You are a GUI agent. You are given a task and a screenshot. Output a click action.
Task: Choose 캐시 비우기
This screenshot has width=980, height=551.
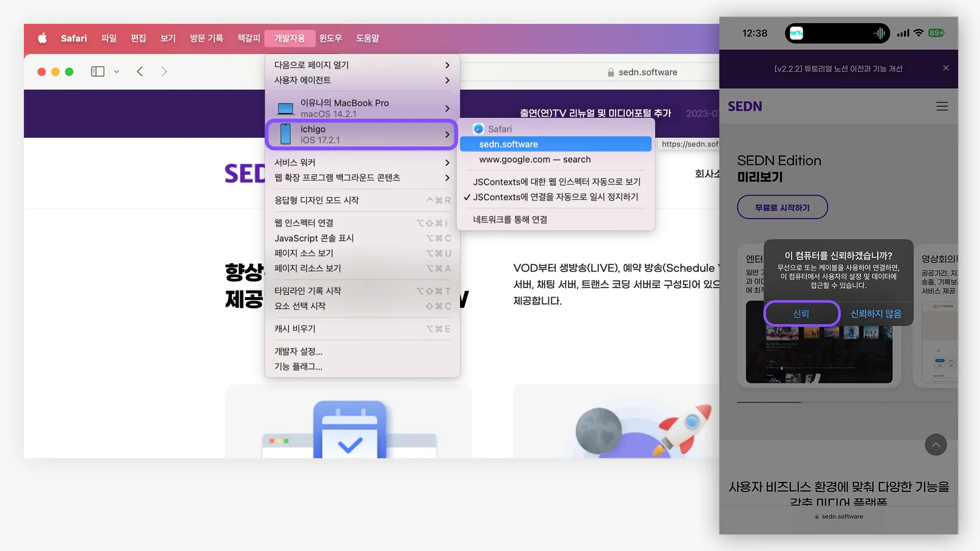[x=362, y=329]
